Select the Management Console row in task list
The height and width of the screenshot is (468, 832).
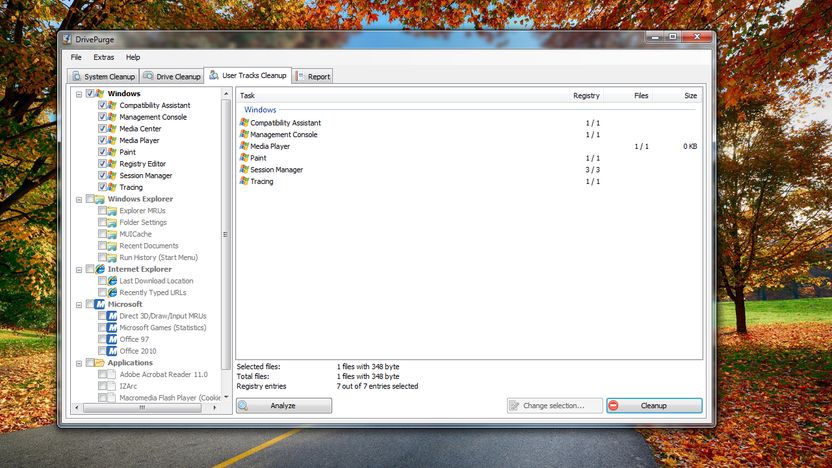click(x=469, y=134)
